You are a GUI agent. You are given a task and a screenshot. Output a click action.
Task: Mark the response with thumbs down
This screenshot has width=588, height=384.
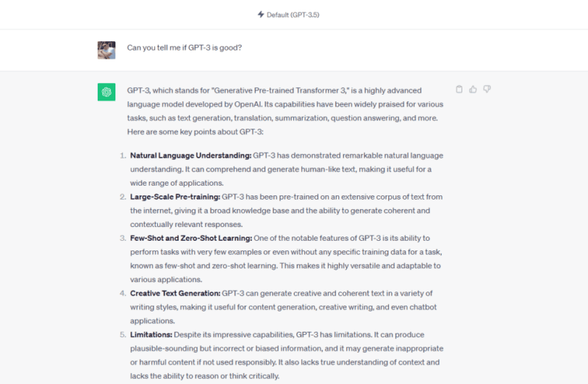tap(487, 89)
